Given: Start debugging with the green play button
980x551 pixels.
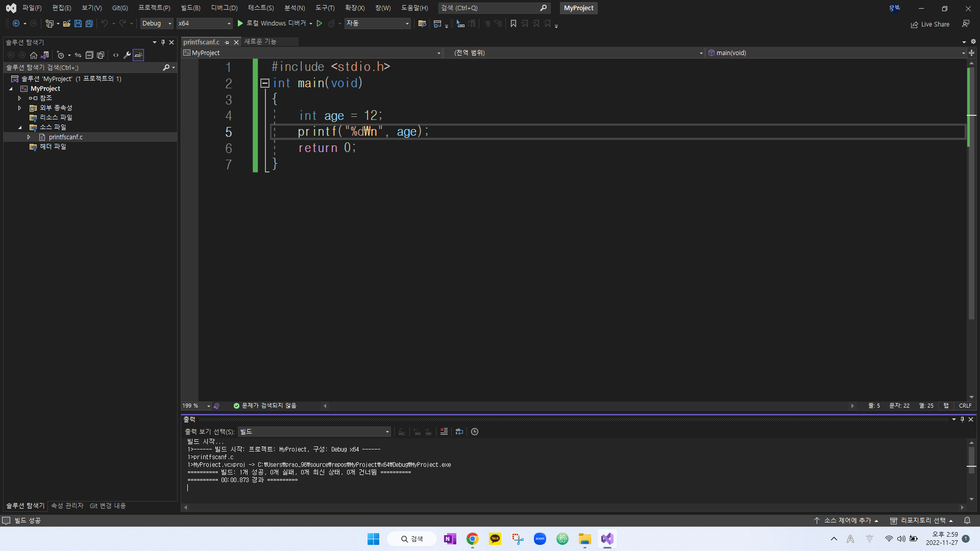Looking at the screenshot, I should click(x=240, y=23).
